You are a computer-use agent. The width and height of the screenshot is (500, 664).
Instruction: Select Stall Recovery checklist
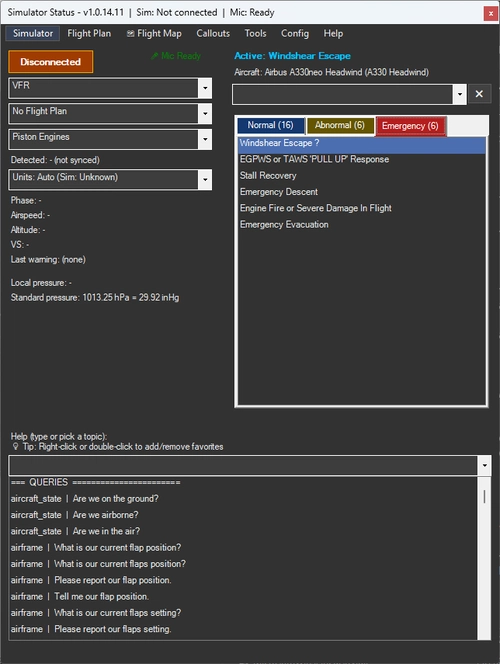362,176
